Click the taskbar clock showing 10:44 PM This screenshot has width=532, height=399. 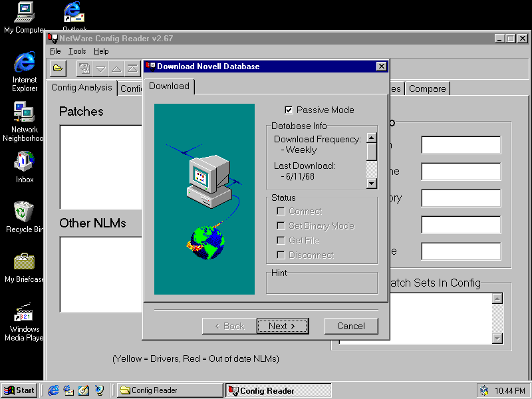pyautogui.click(x=509, y=391)
